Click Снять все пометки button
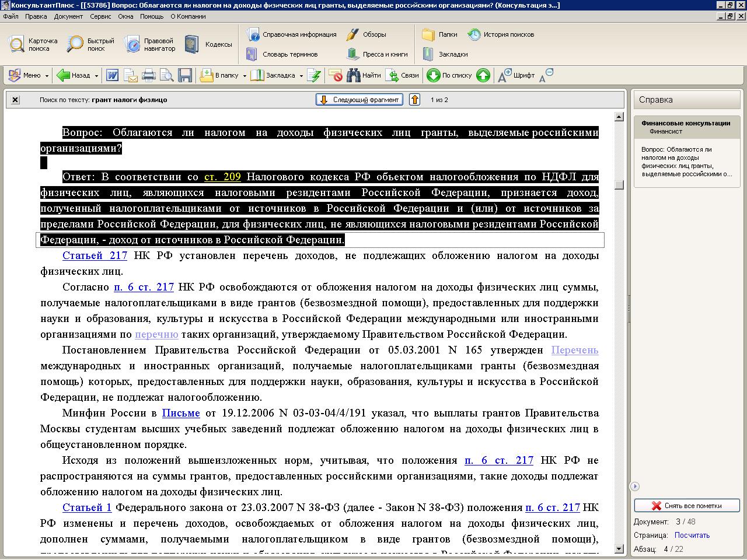747x560 pixels. point(687,506)
